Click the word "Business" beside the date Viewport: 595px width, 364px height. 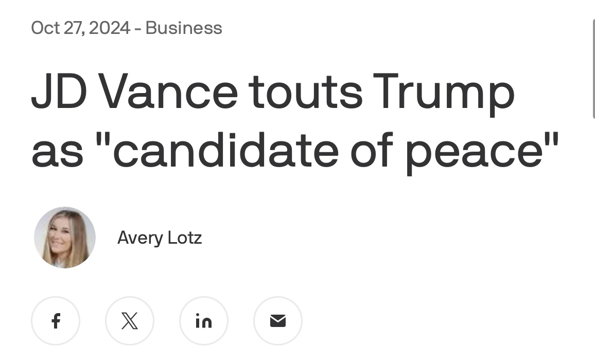click(184, 28)
